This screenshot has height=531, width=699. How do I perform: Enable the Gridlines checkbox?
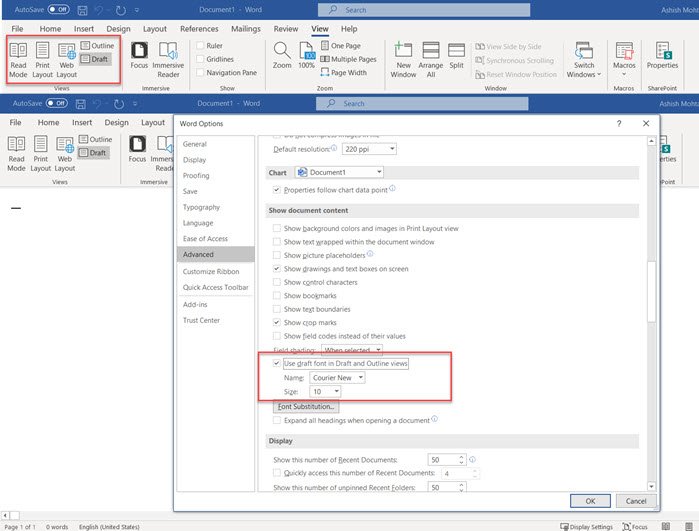tap(200, 59)
